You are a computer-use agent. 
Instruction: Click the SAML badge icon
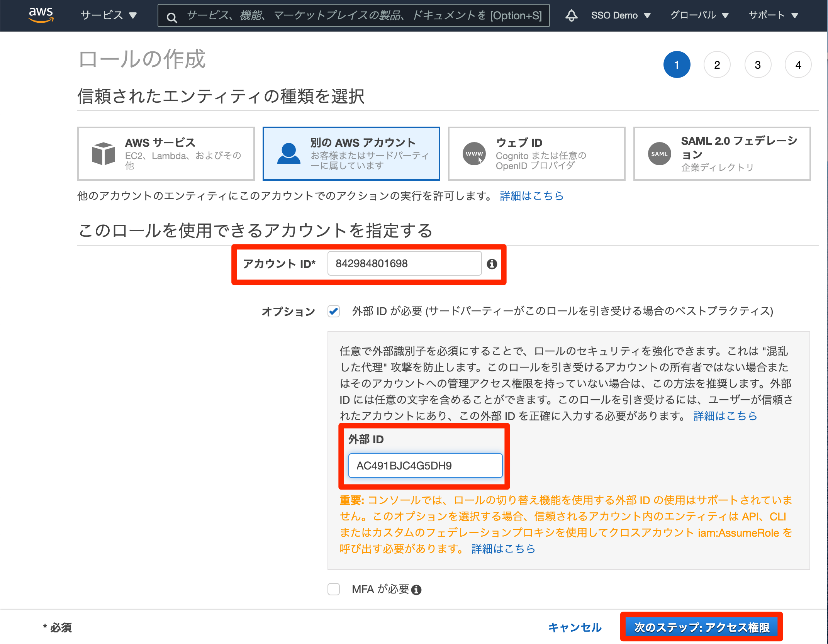point(659,154)
